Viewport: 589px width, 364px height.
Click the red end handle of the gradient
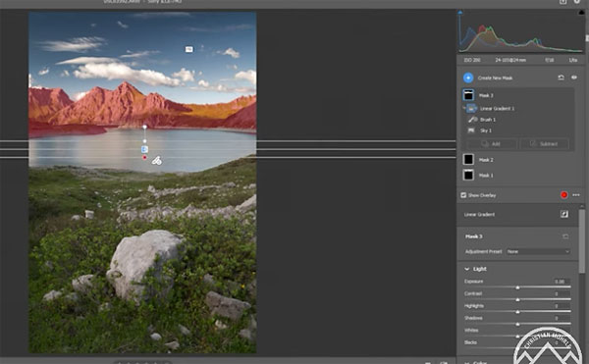[x=144, y=158]
